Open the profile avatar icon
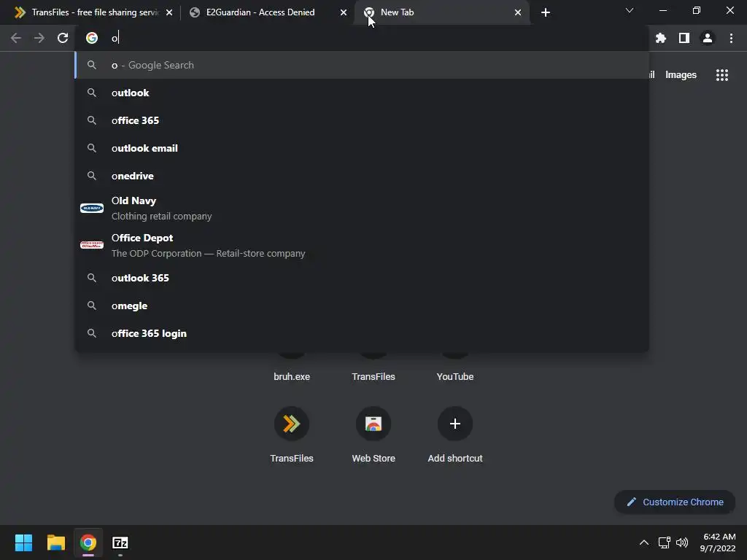This screenshot has height=560, width=747. [708, 38]
